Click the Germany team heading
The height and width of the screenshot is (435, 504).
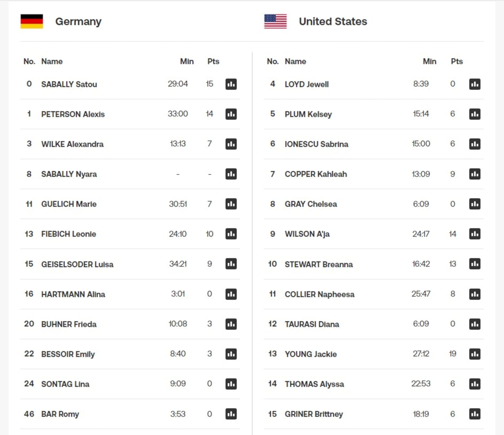[78, 22]
